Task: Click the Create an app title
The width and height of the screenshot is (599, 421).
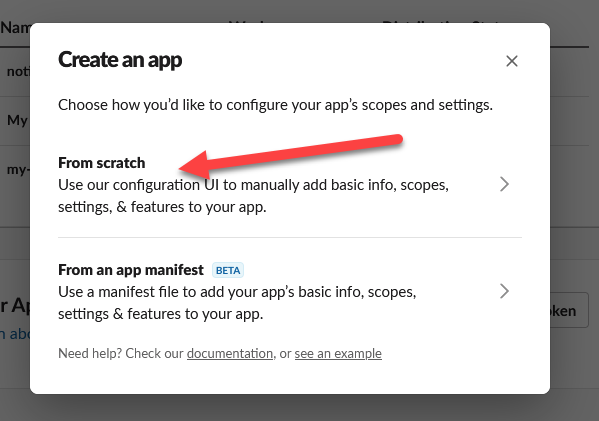Action: [x=120, y=60]
